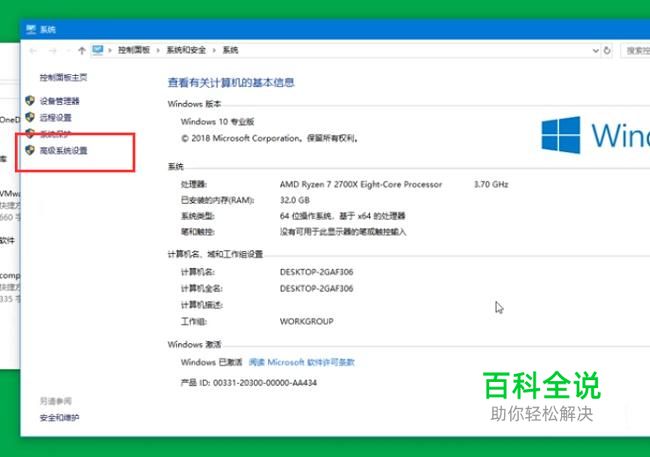Go to 控制面板主页 control panel home
The width and height of the screenshot is (650, 457).
pos(63,77)
